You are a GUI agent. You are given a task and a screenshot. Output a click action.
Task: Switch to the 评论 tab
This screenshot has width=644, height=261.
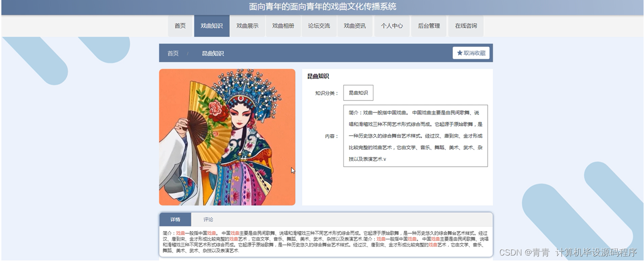click(208, 220)
